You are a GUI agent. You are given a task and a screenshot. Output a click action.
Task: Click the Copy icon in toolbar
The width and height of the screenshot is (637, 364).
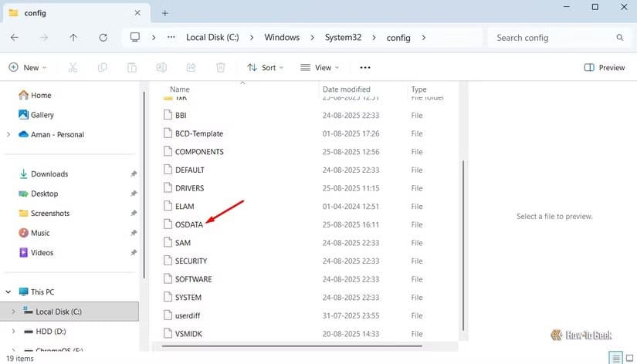pos(103,67)
